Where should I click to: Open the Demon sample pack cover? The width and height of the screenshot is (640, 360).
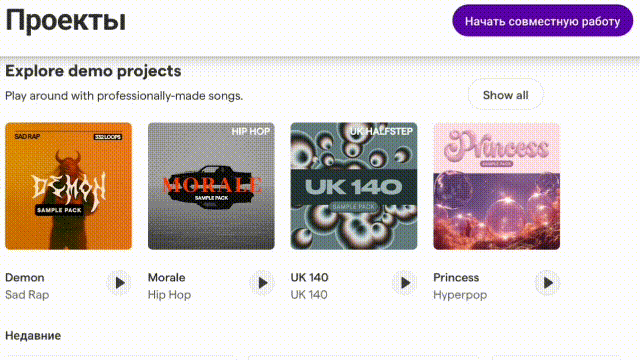(x=69, y=186)
